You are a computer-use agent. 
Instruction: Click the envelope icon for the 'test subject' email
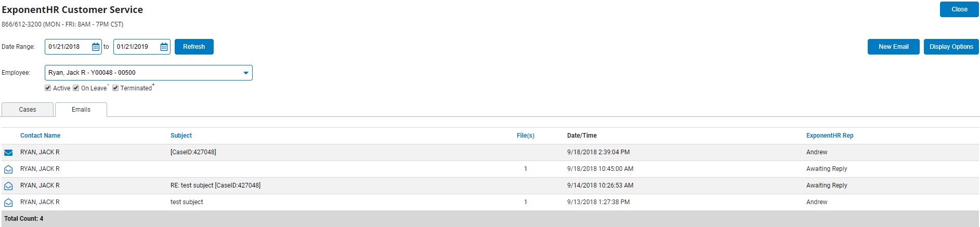(8, 203)
